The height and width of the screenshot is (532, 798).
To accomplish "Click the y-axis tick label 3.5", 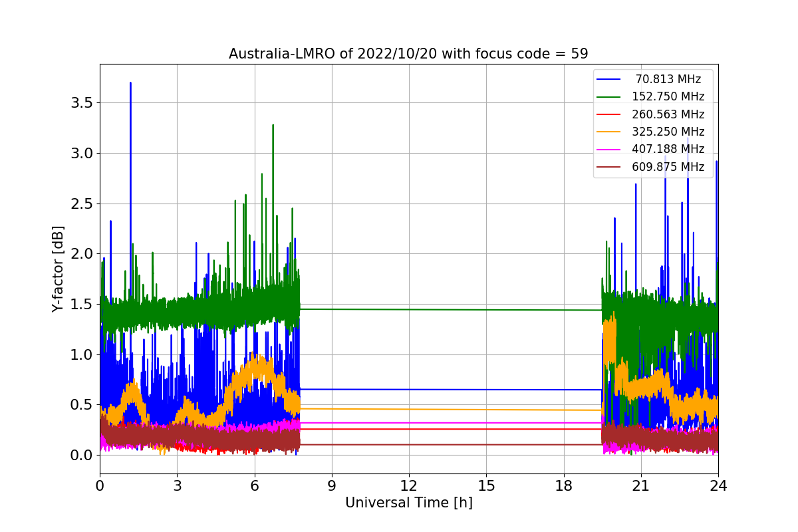I will 83,103.
